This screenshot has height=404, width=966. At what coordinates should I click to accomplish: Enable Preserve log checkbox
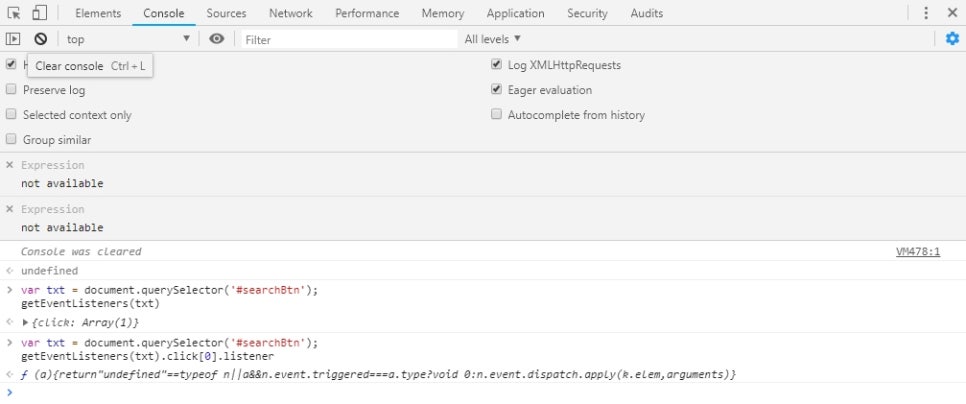pos(10,89)
